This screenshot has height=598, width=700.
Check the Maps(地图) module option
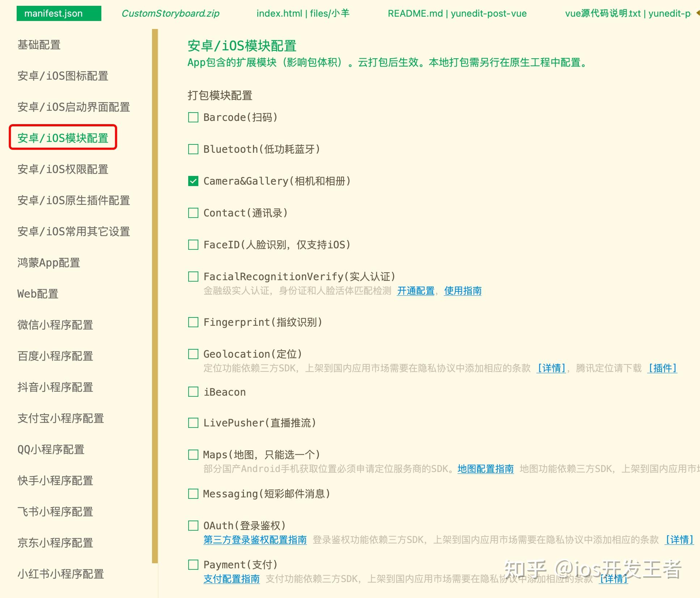click(x=193, y=454)
